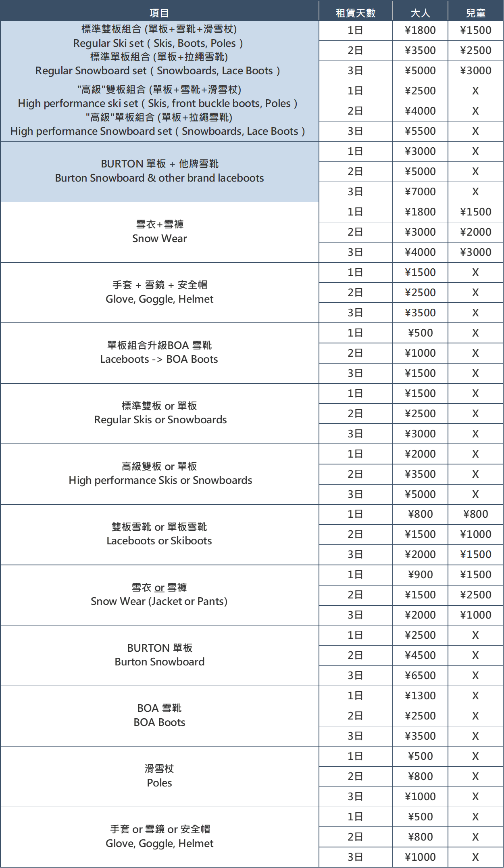Image resolution: width=504 pixels, height=868 pixels.
Task: Click the Laceboots -> BOA Boots upgrade item
Action: click(159, 353)
